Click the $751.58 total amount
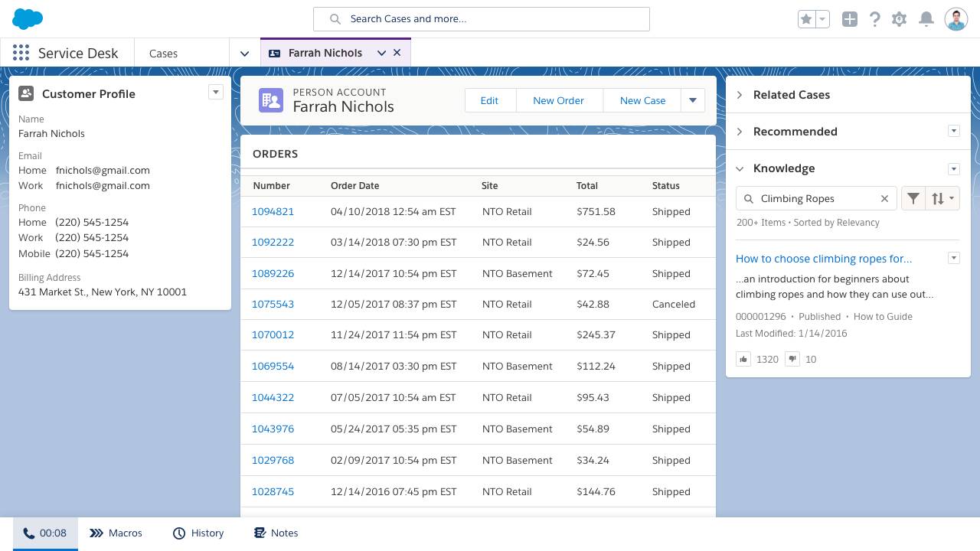The height and width of the screenshot is (551, 980). point(596,212)
